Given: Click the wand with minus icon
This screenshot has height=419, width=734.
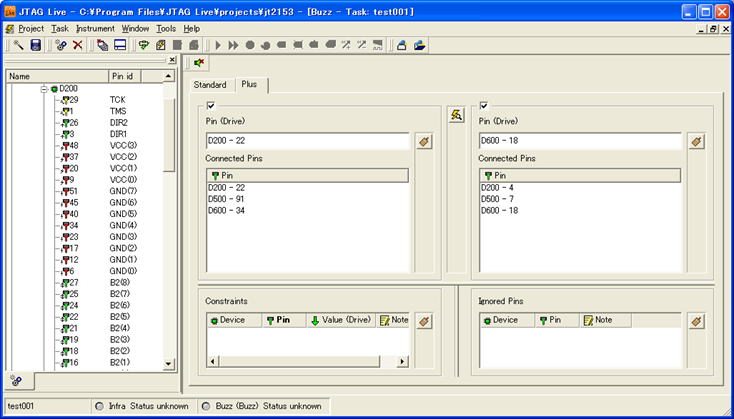Looking at the screenshot, I should pyautogui.click(x=362, y=45).
